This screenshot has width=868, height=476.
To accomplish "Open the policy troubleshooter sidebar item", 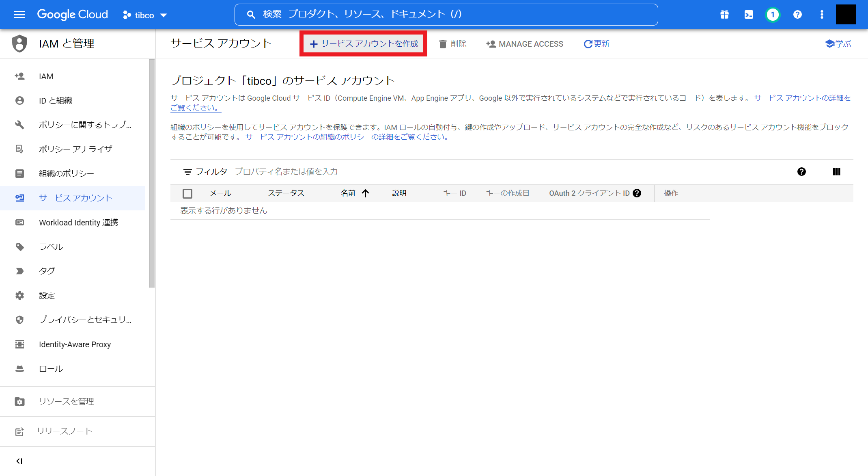I will (73, 125).
